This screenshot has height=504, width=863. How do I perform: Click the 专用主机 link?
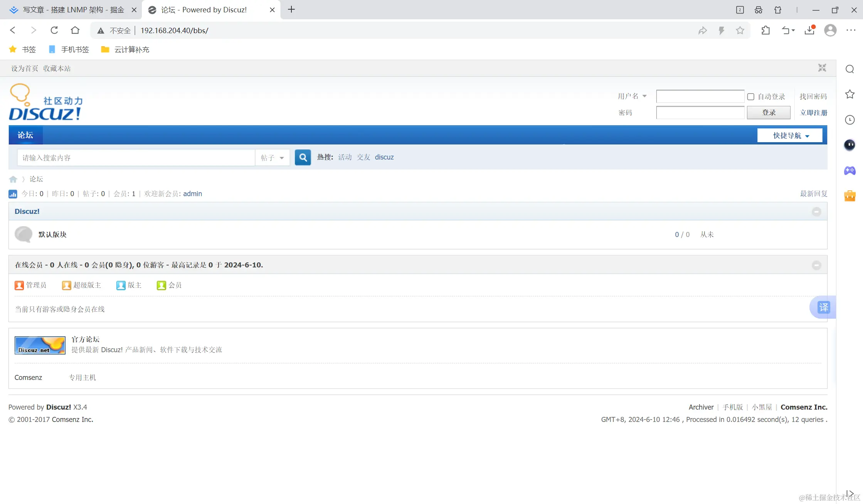pyautogui.click(x=82, y=378)
